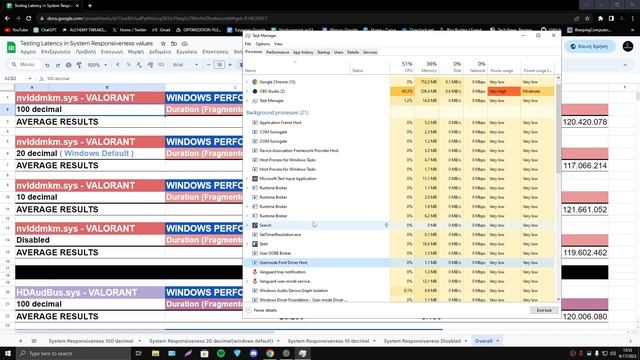Open Task Manager File menu
Image resolution: width=640 pixels, height=360 pixels.
(x=248, y=44)
